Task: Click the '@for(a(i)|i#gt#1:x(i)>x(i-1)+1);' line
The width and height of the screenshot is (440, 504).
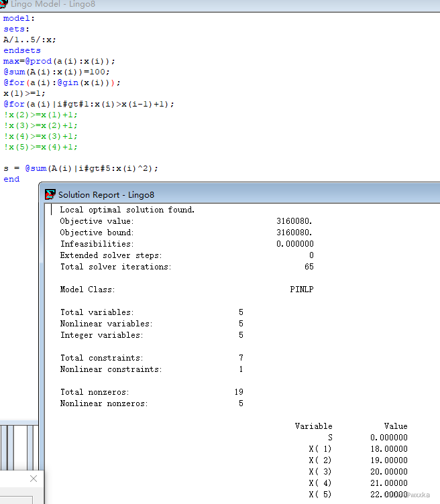Action: 89,104
